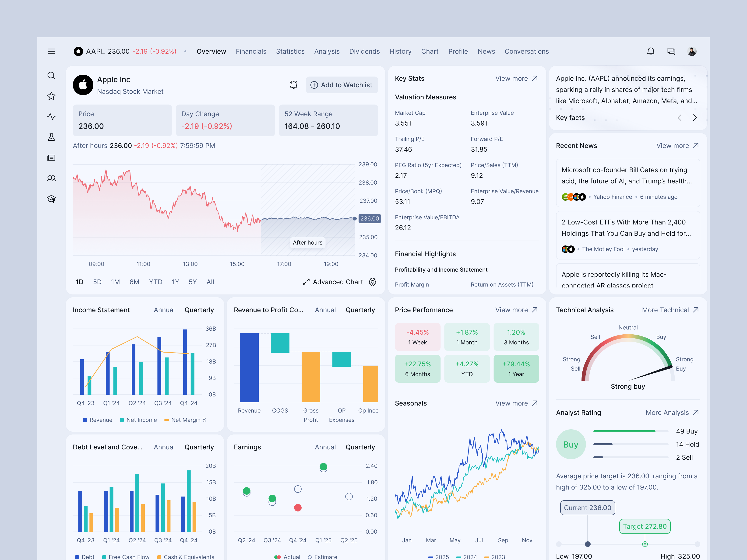
Task: Click View more for Price Performance
Action: [x=516, y=310]
